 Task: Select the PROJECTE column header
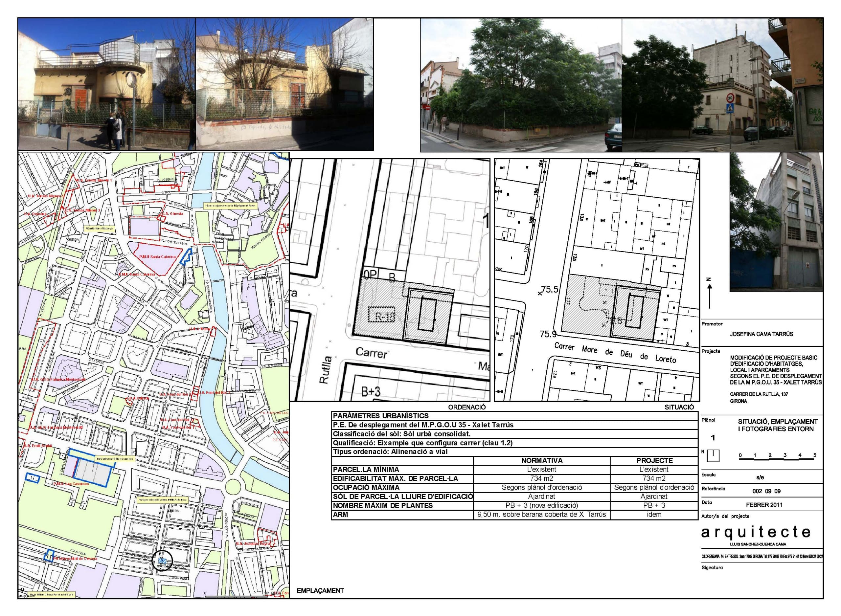[x=654, y=460]
